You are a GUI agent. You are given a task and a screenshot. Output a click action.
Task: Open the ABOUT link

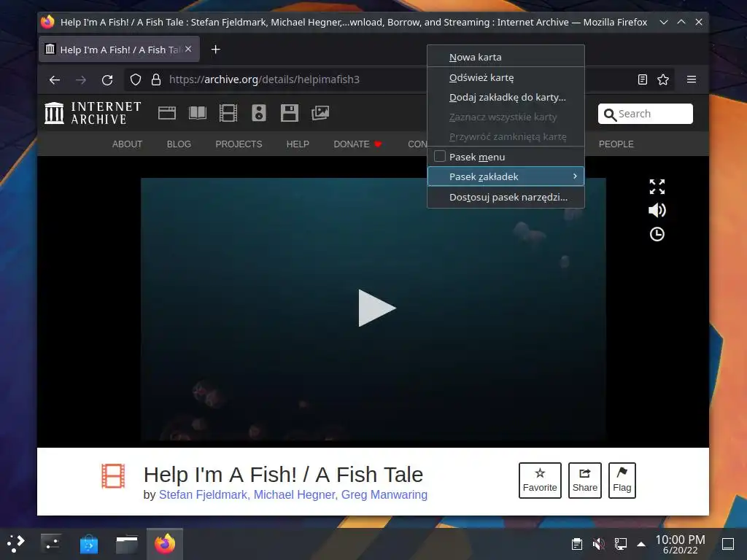tap(127, 144)
